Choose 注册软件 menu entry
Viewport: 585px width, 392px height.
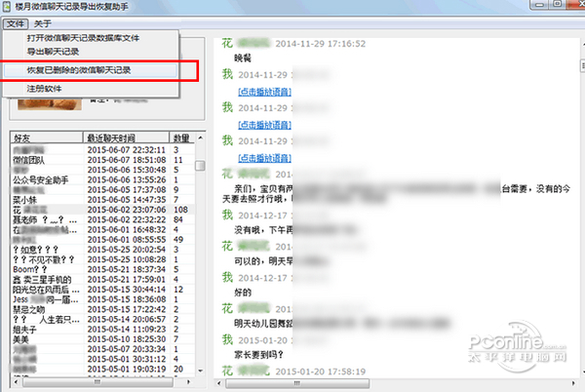tap(44, 89)
